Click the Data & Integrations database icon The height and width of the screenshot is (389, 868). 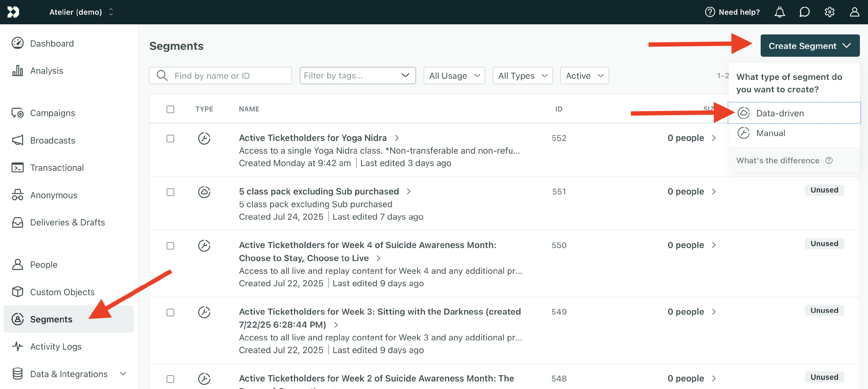tap(18, 373)
